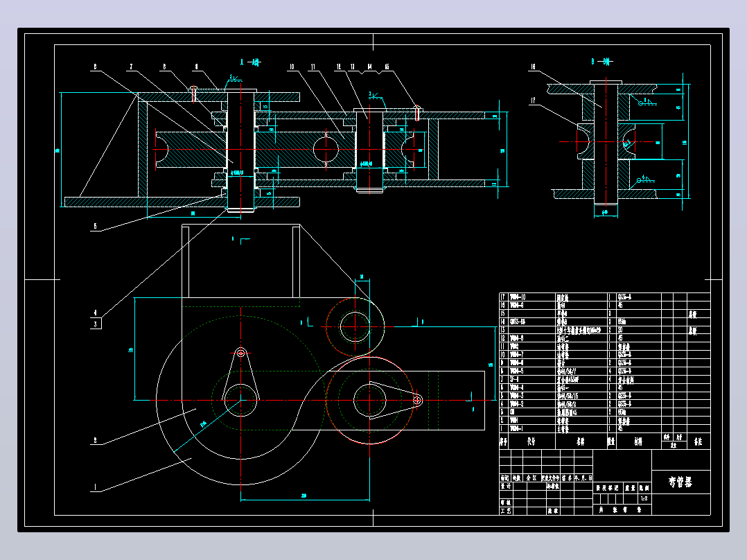The image size is (747, 560).
Task: Click the B-B section view label
Action: (x=601, y=62)
